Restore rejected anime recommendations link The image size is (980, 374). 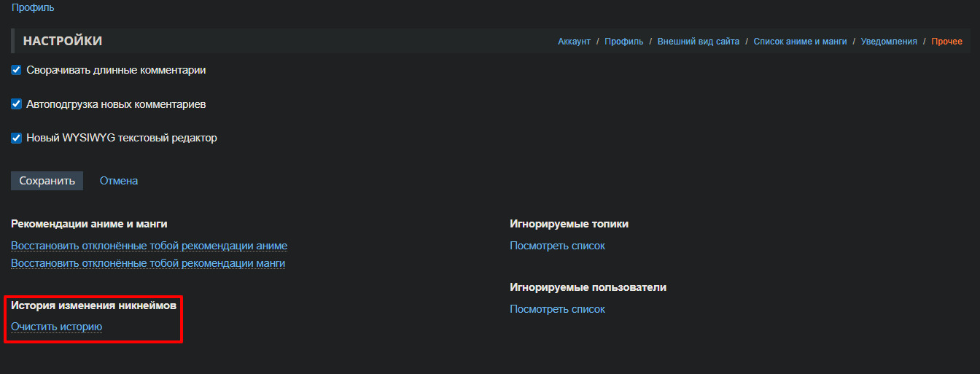(x=149, y=246)
